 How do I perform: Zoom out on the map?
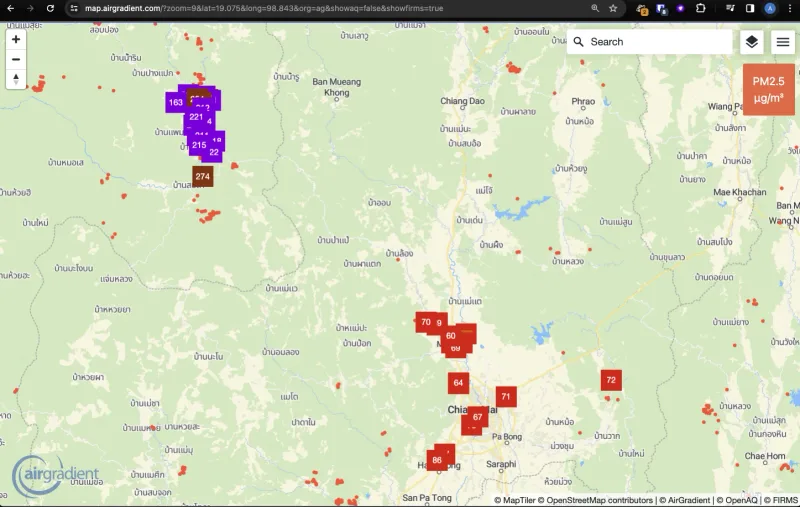(16, 59)
